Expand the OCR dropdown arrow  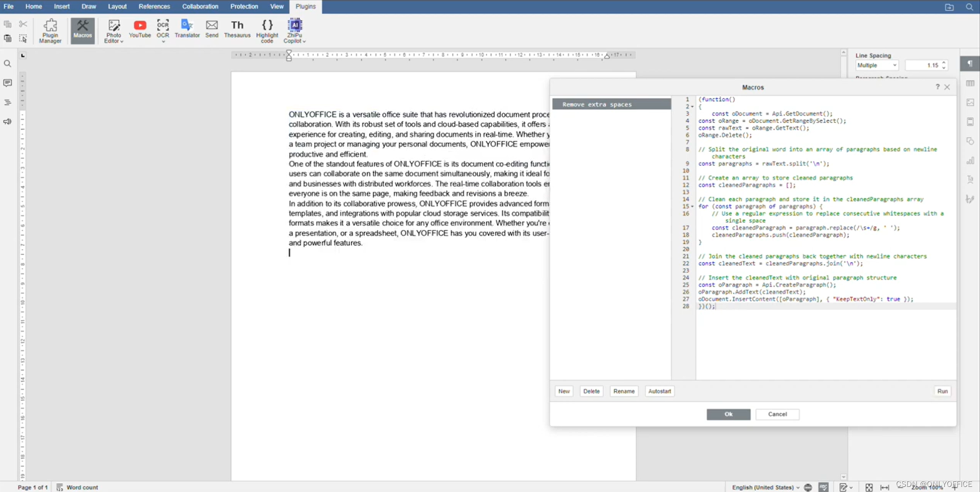tap(163, 41)
